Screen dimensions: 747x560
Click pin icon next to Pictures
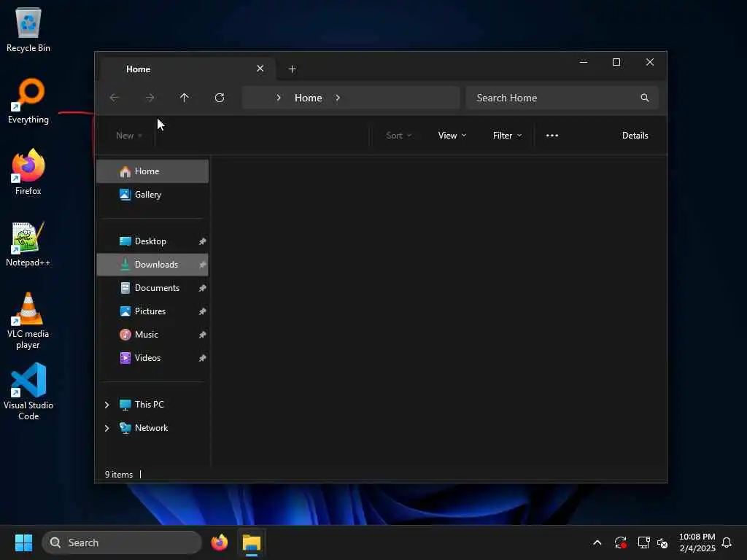[x=203, y=311]
